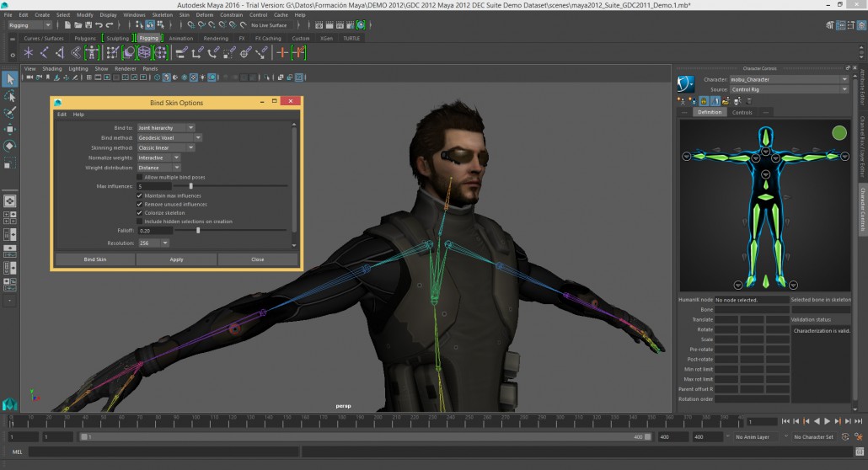Open the Skeleton menu
Image resolution: width=868 pixels, height=470 pixels.
(162, 15)
